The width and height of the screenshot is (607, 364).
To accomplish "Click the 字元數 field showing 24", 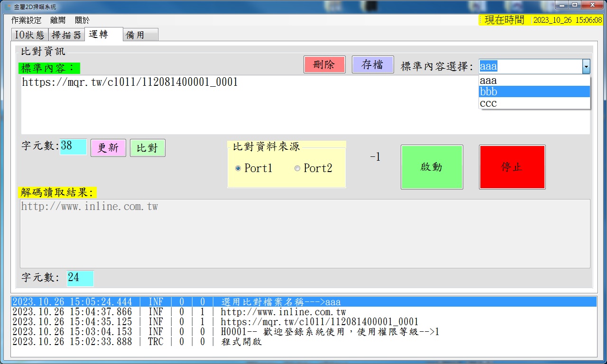I will (x=80, y=278).
